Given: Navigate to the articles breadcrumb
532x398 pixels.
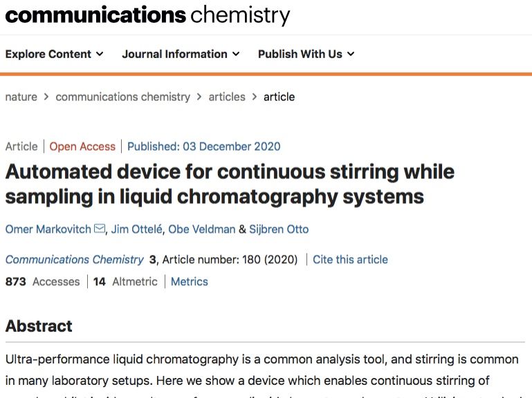Looking at the screenshot, I should click(227, 97).
